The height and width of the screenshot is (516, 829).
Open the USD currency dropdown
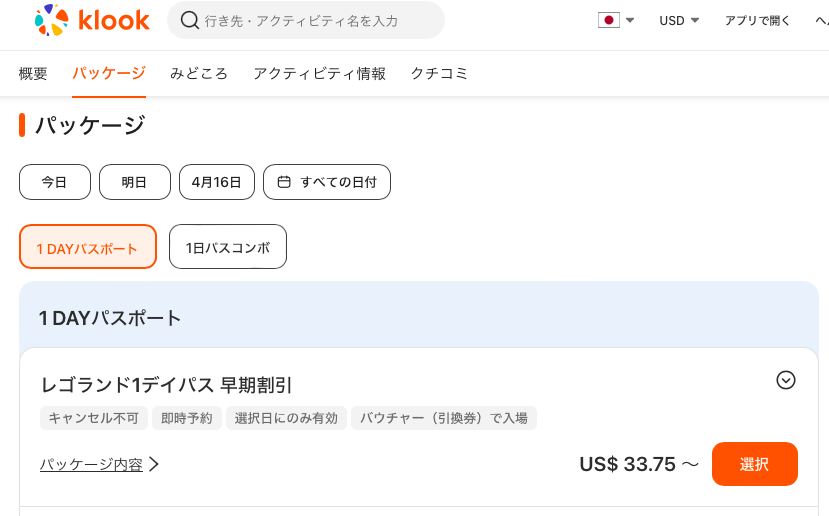pyautogui.click(x=679, y=21)
